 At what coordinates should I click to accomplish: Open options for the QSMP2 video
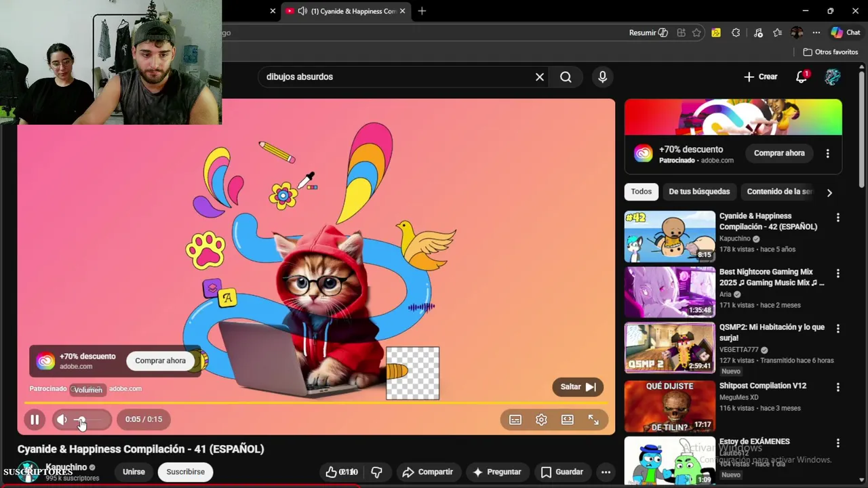837,329
